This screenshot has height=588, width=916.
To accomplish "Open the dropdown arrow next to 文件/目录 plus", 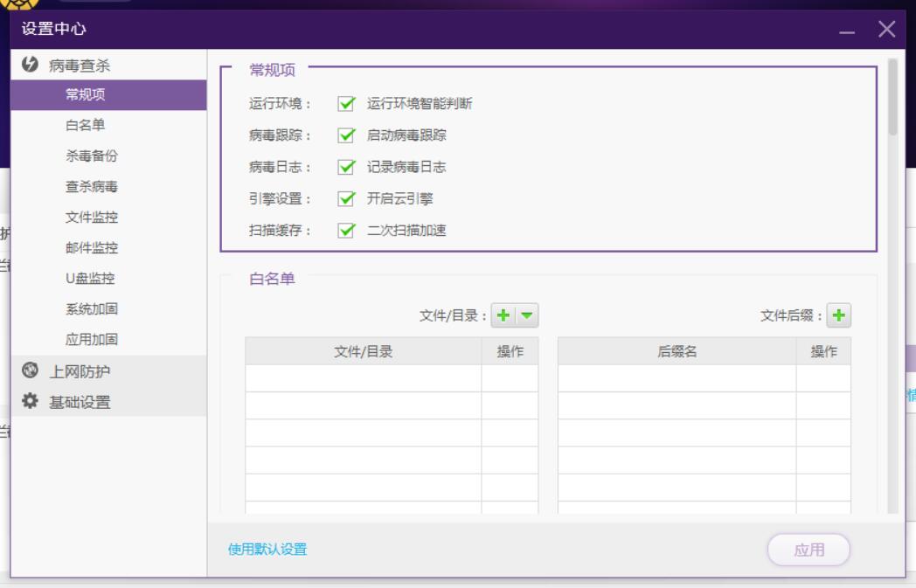I will (x=527, y=315).
